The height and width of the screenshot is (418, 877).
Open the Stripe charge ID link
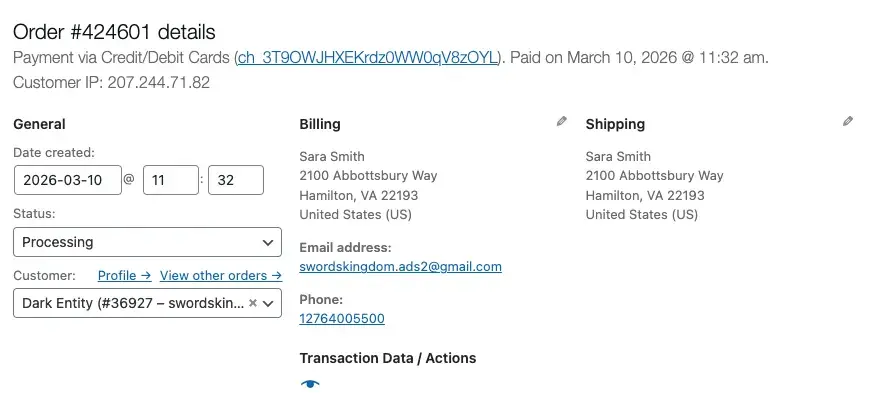(x=366, y=58)
